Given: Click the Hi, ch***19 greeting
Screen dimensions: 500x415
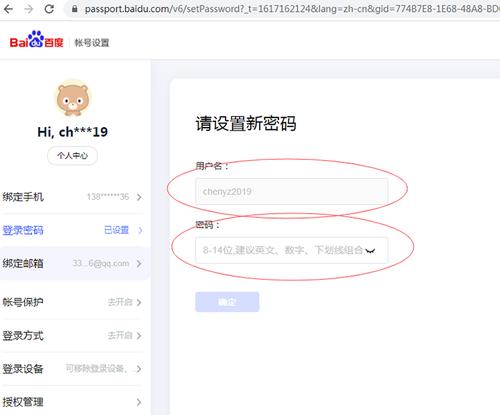Looking at the screenshot, I should click(x=73, y=132).
